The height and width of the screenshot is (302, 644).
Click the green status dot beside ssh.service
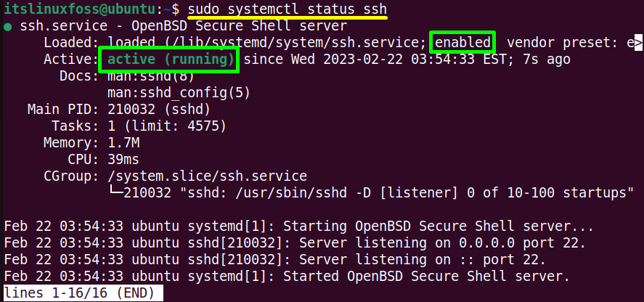(7, 27)
